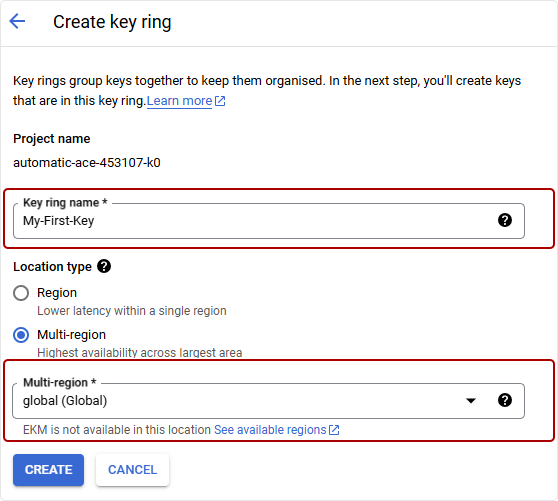Click Lower latency within a single region description
The image size is (558, 501).
click(132, 311)
